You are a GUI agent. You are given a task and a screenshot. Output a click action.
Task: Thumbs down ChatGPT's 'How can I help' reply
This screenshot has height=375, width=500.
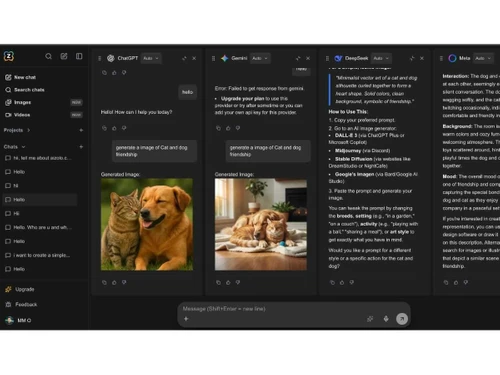click(124, 128)
